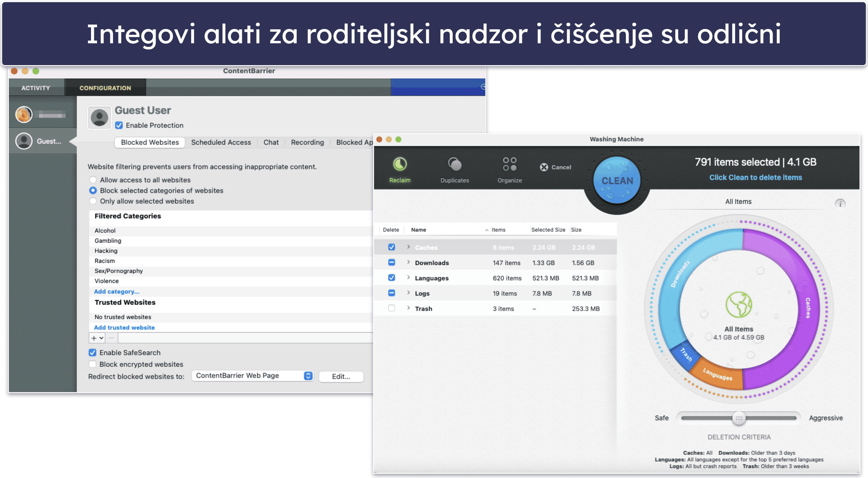
Task: Click the icon at the right edge of ContentBarrier toolbar
Action: (x=483, y=87)
